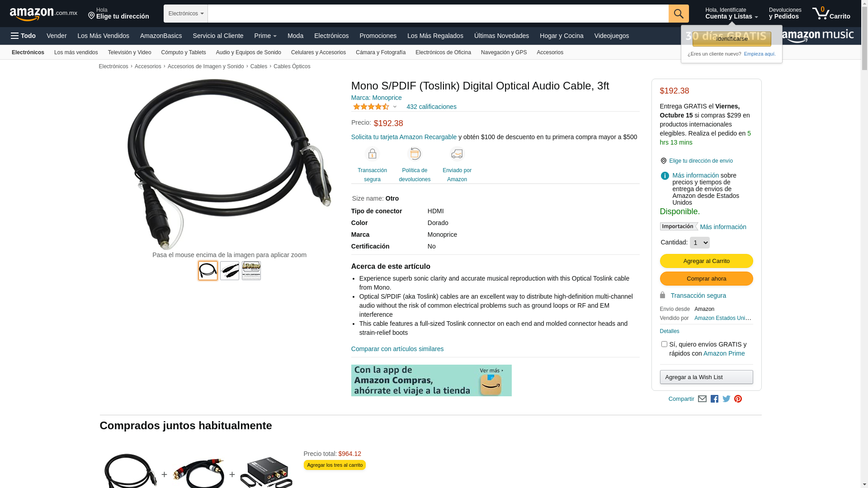Expand the star rating breakdown arrow
Screen dimensions: 868x488
pos(395,107)
